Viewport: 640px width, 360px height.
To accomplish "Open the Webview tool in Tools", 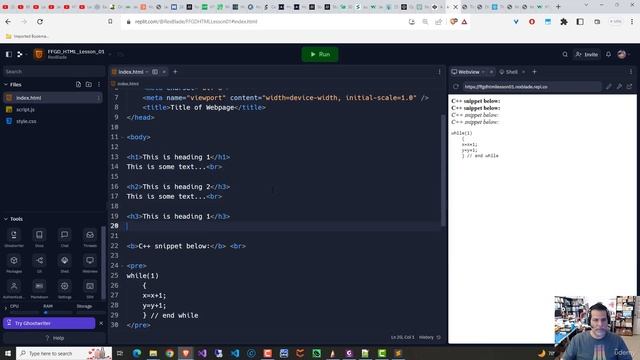I will (90, 264).
